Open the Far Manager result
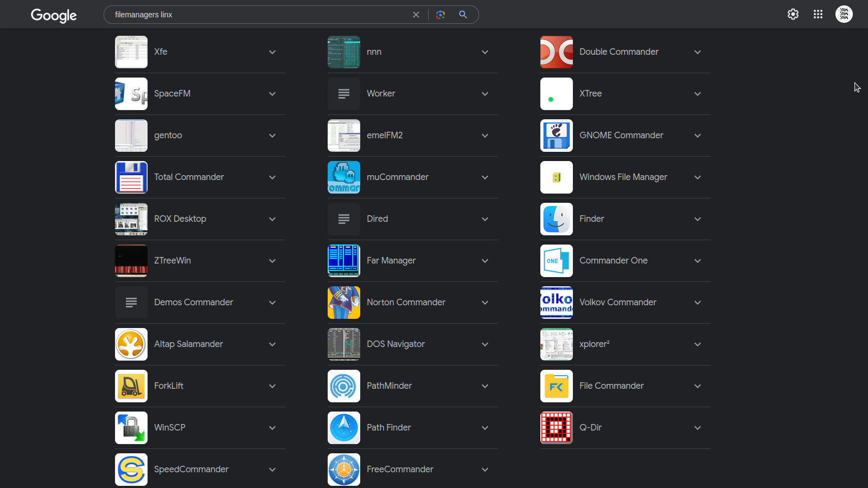Viewport: 868px width, 488px height. pyautogui.click(x=391, y=261)
